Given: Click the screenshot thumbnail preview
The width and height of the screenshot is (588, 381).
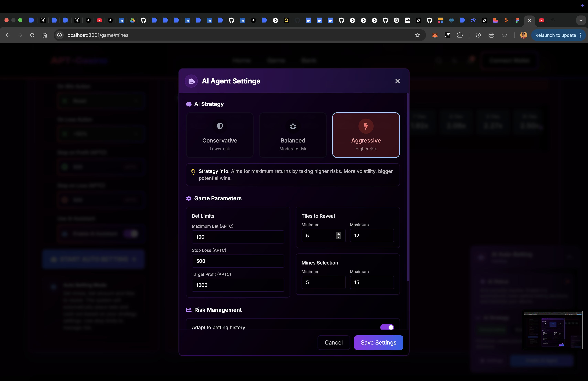Looking at the screenshot, I should point(553,330).
